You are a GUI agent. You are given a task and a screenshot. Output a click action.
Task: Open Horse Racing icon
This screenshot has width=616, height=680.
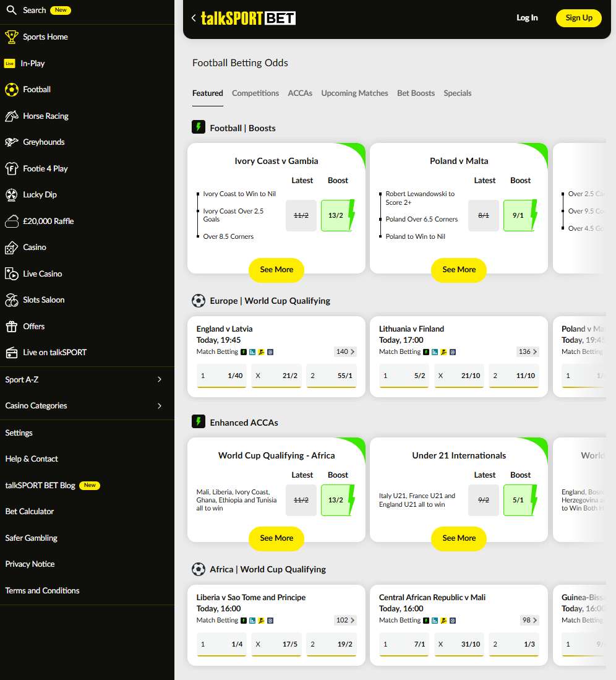click(x=12, y=116)
